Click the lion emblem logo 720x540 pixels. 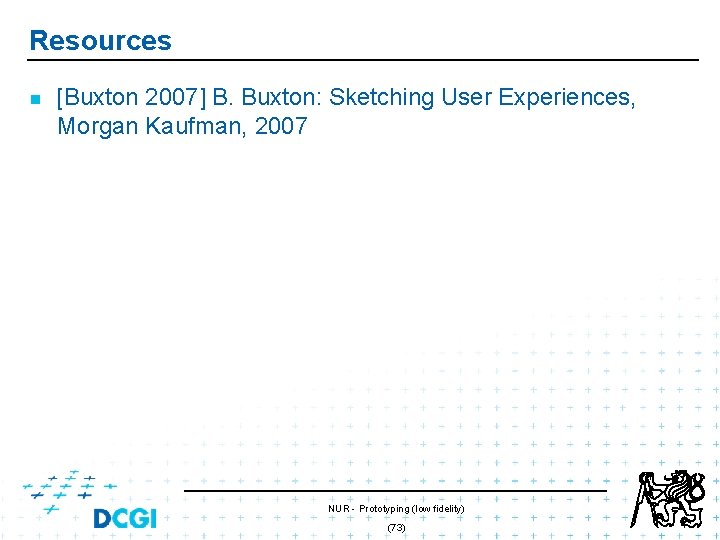click(668, 499)
